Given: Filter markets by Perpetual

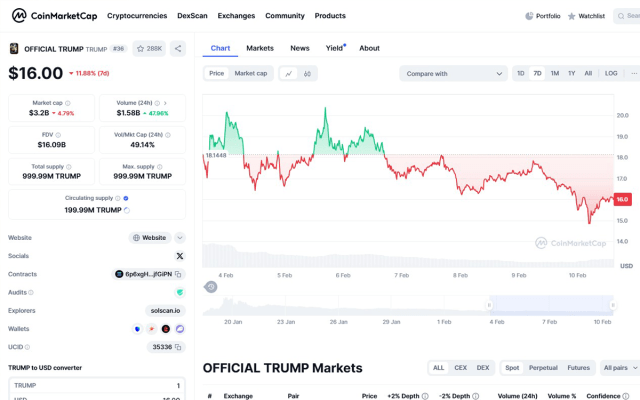Looking at the screenshot, I should (543, 368).
